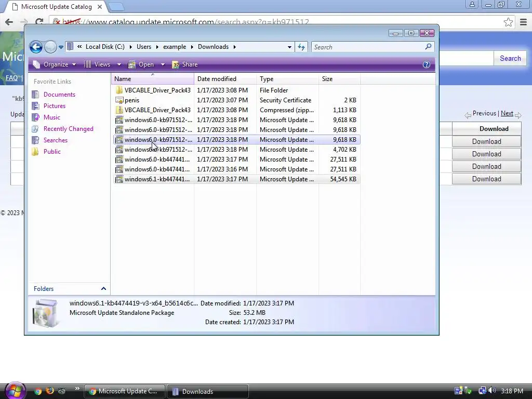Click the volume speaker tray icon
The height and width of the screenshot is (399, 532).
(493, 391)
